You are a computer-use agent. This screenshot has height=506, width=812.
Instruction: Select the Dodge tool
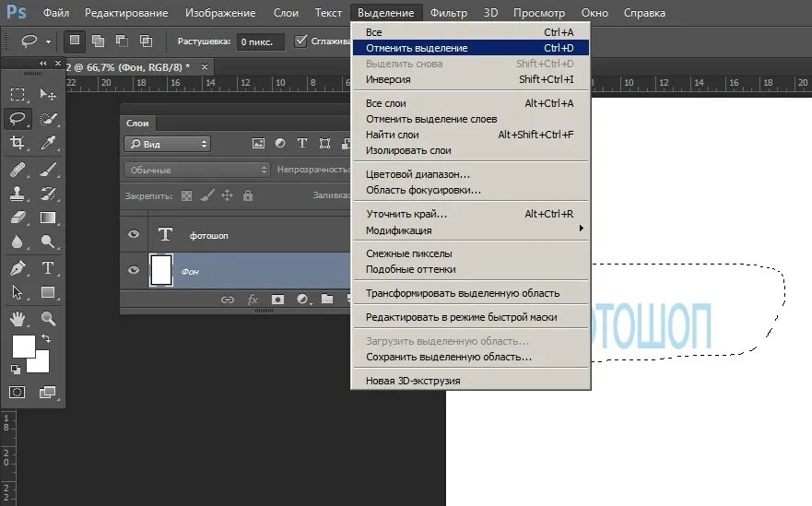tap(48, 241)
